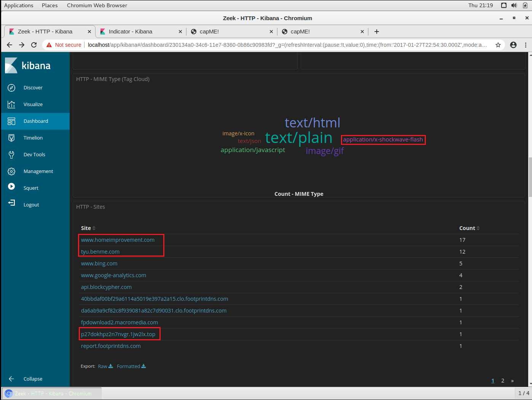Export the table as Raw
The image size is (532, 400).
(105, 366)
